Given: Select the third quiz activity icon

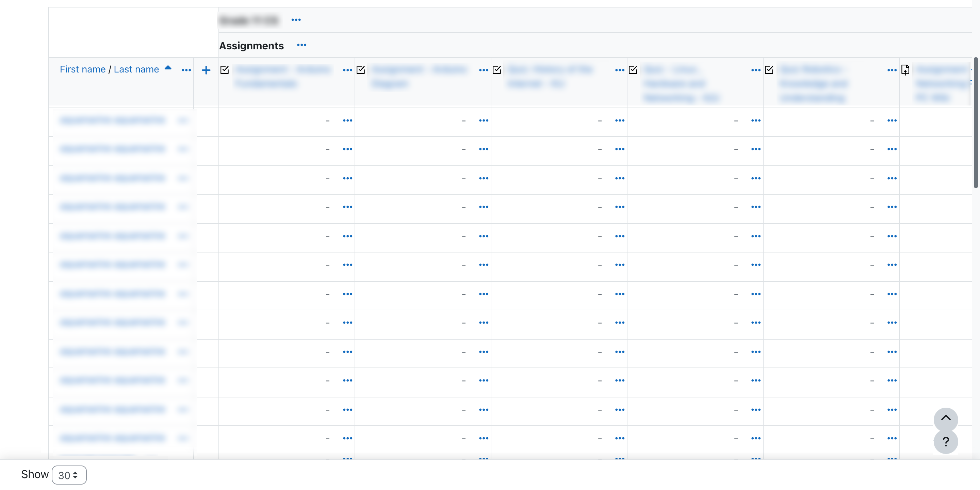Looking at the screenshot, I should 497,70.
